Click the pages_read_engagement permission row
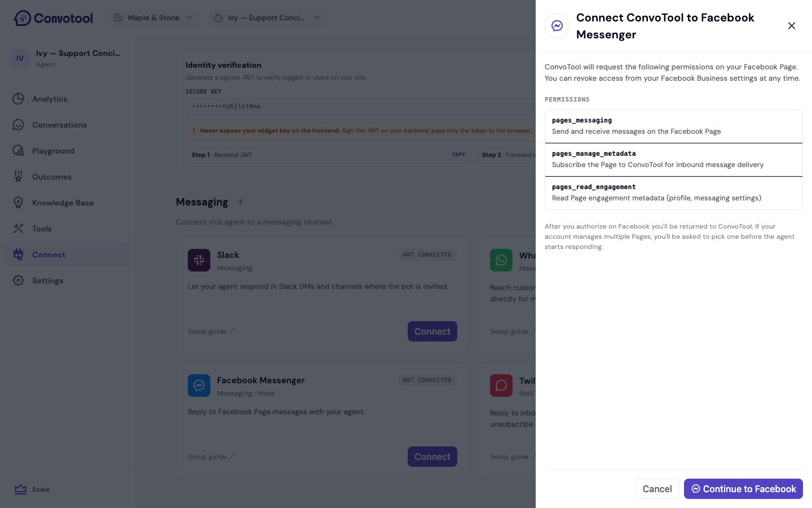This screenshot has height=508, width=812. coord(674,193)
